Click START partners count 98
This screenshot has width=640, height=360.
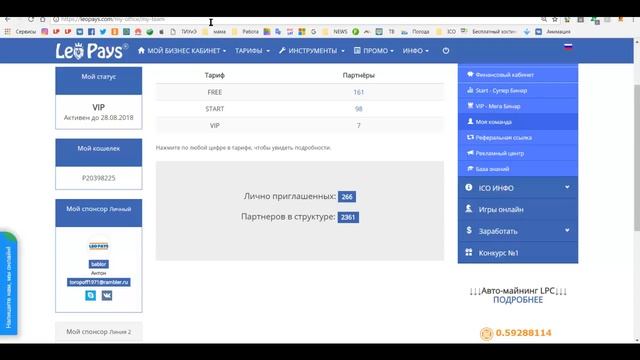click(358, 109)
